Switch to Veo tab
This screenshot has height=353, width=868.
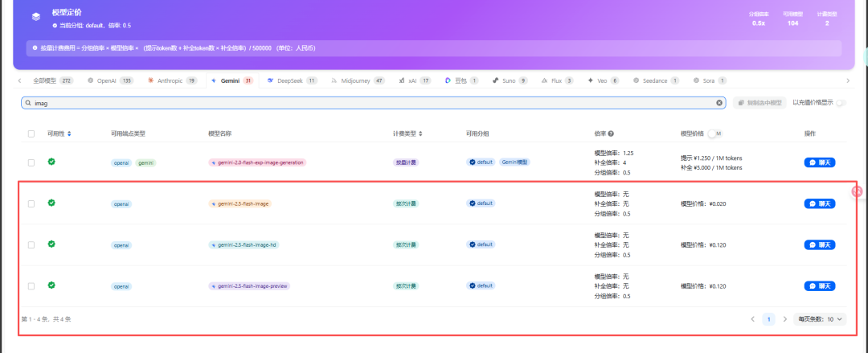pyautogui.click(x=604, y=80)
